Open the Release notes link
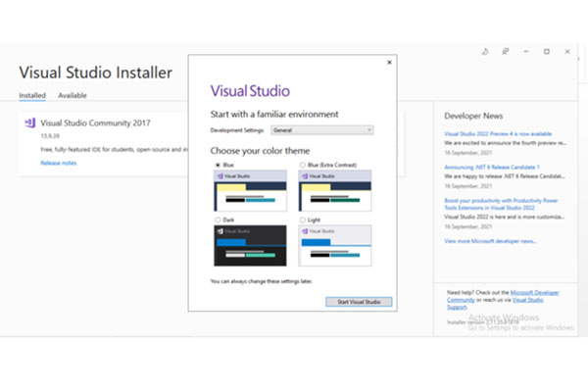588x392 pixels. point(58,163)
